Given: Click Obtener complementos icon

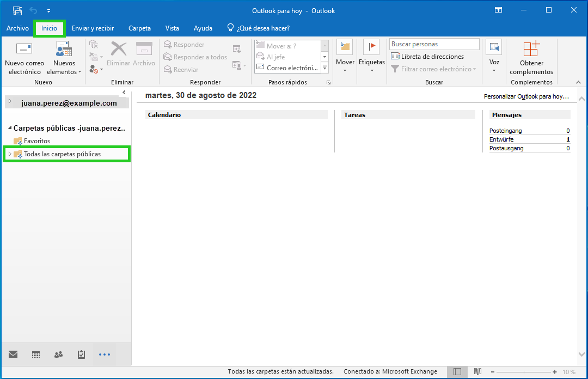Looking at the screenshot, I should 531,50.
